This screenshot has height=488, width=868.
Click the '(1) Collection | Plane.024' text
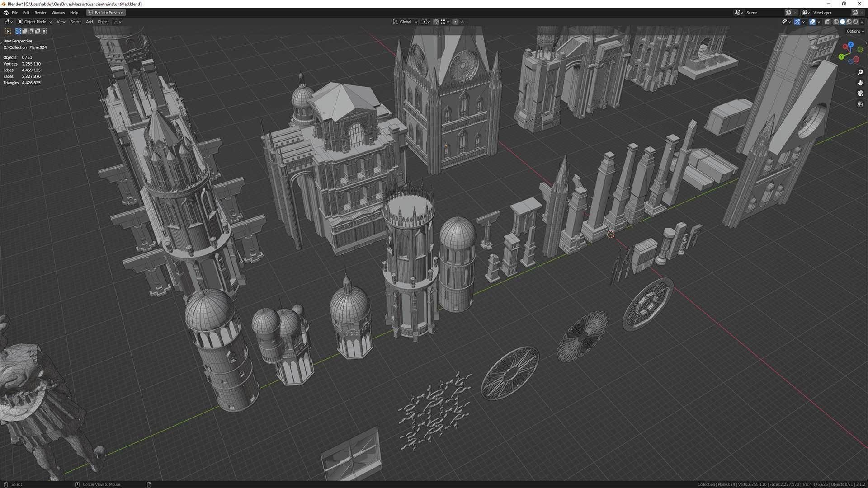click(25, 47)
